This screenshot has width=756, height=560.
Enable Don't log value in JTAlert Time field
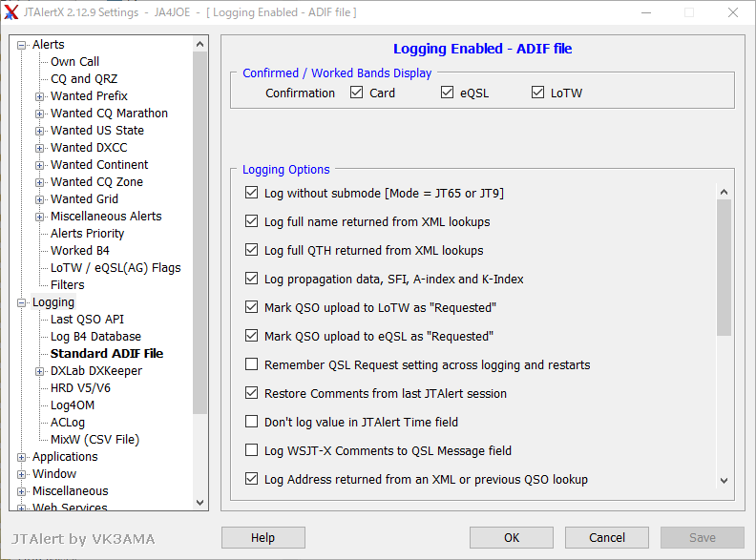click(x=251, y=422)
